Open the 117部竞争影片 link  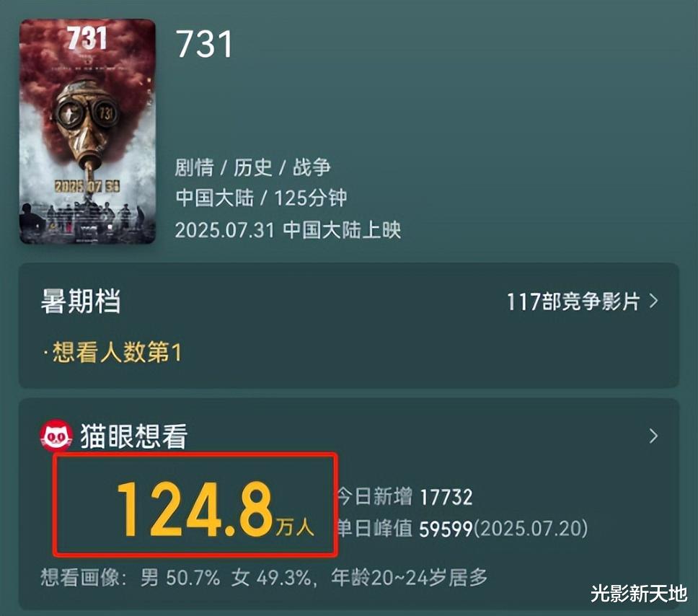pos(573,302)
